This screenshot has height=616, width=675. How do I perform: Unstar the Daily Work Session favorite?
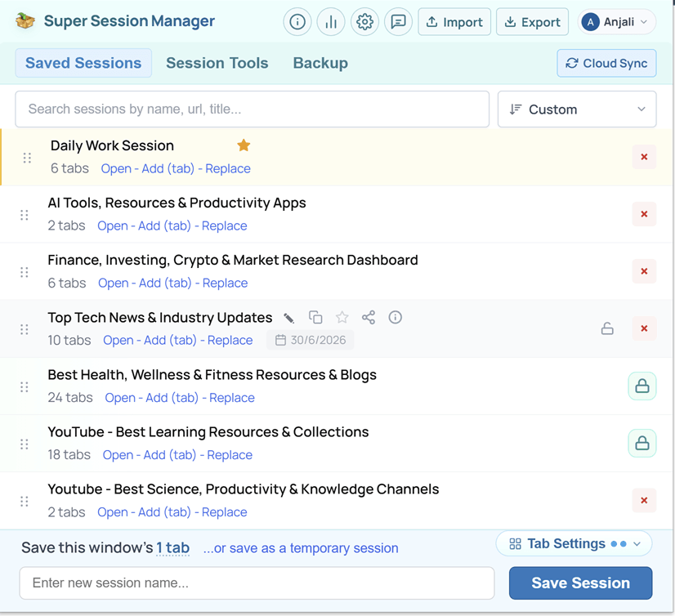[244, 145]
